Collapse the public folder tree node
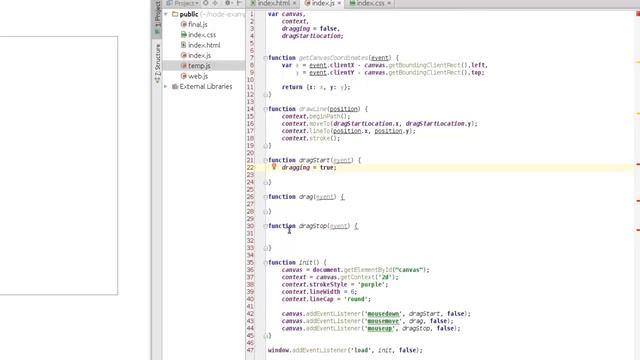 tap(166, 14)
